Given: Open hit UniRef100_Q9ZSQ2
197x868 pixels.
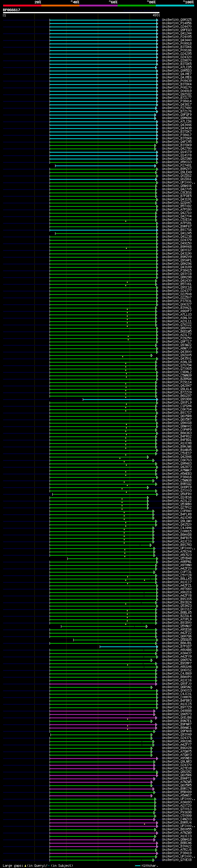Looking at the screenshot, I should tap(177, 94).
